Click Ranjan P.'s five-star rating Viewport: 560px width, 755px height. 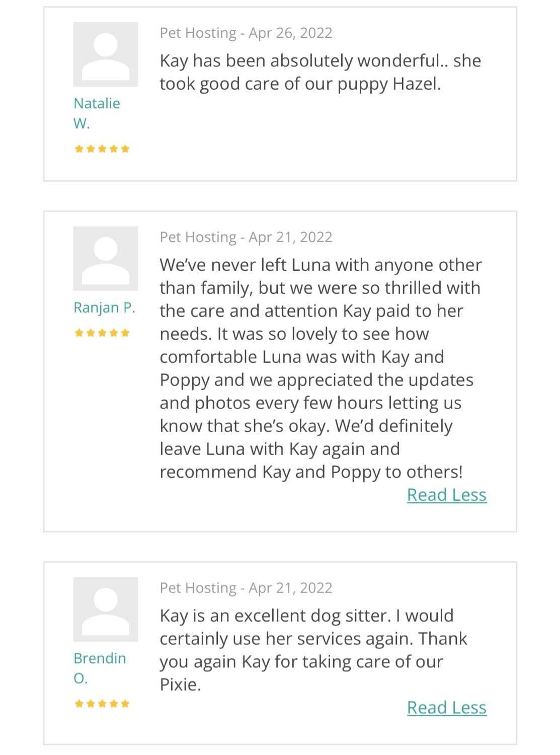pyautogui.click(x=102, y=333)
